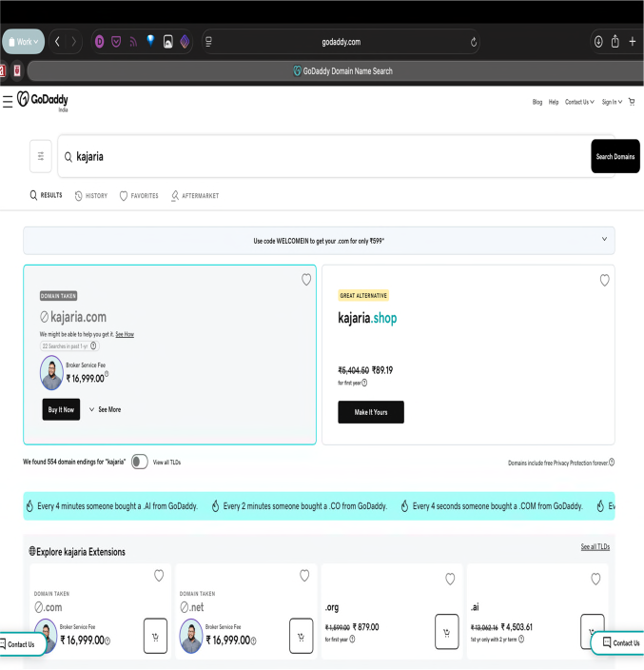Click the broker avatar on .net card
This screenshot has width=644, height=670.
point(191,637)
